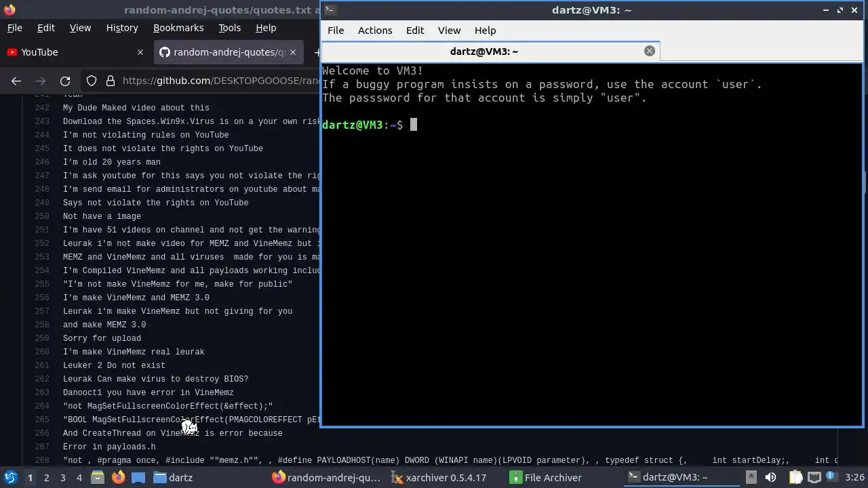The image size is (868, 488).
Task: Click line 'I'm old 20 years man'
Action: (x=112, y=162)
